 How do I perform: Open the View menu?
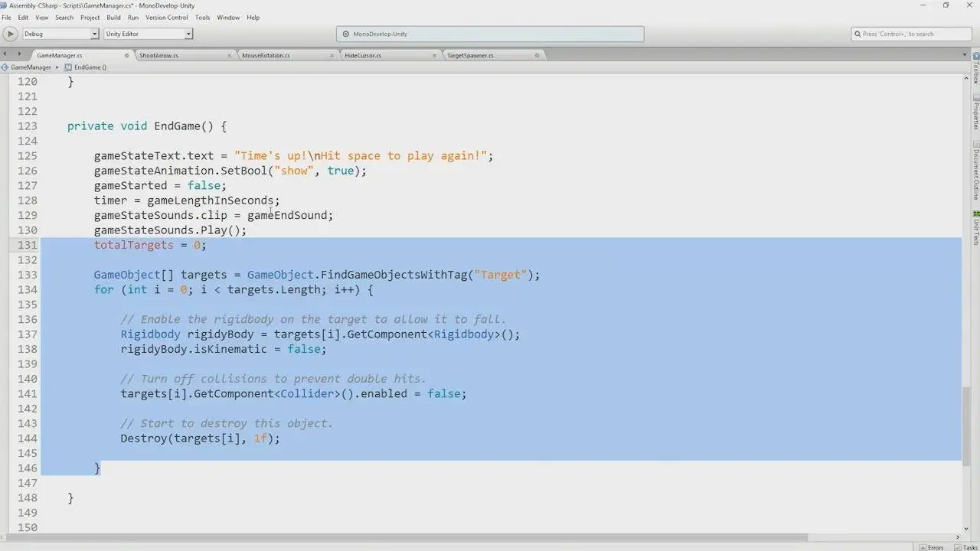41,17
